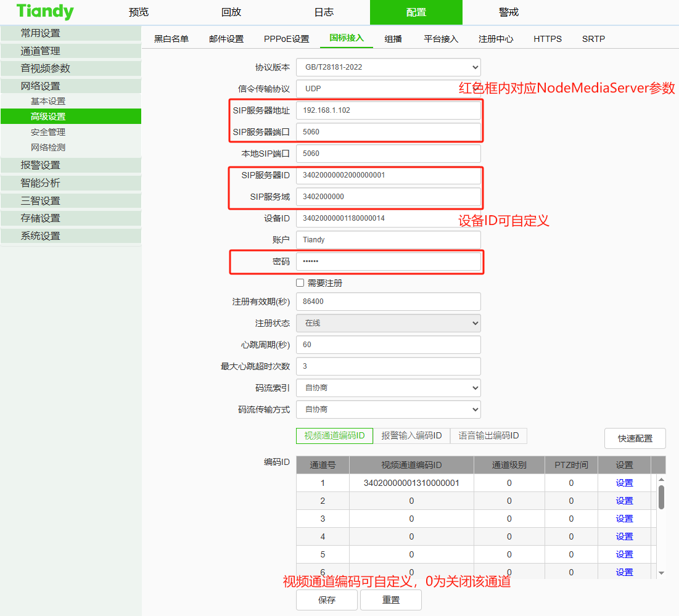679x616 pixels.
Task: Open the 回放 top tab
Action: click(x=231, y=12)
